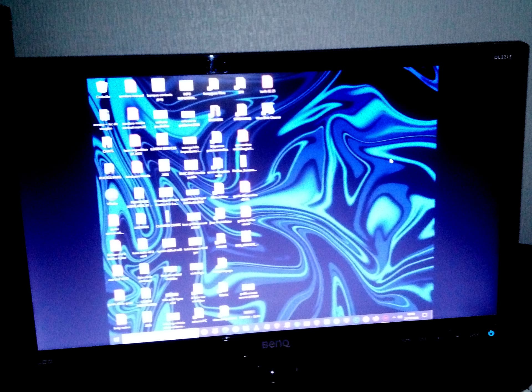Expand the hidden system tray icons chevron
This screenshot has width=532, height=392.
click(394, 317)
